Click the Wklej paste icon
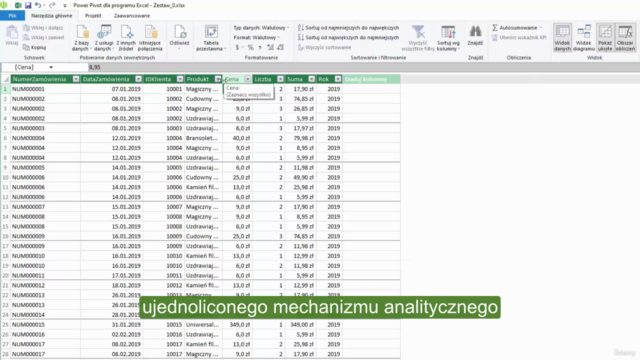 (12, 35)
